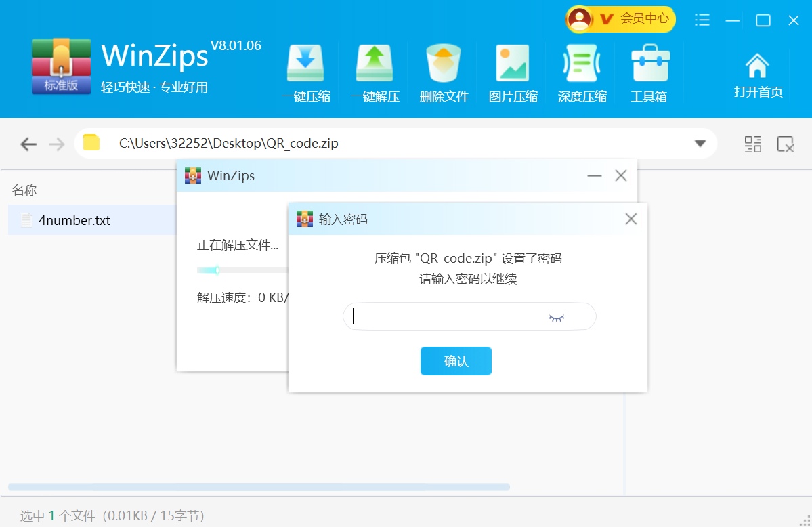
Task: Click the grid view layout icon
Action: (x=752, y=144)
